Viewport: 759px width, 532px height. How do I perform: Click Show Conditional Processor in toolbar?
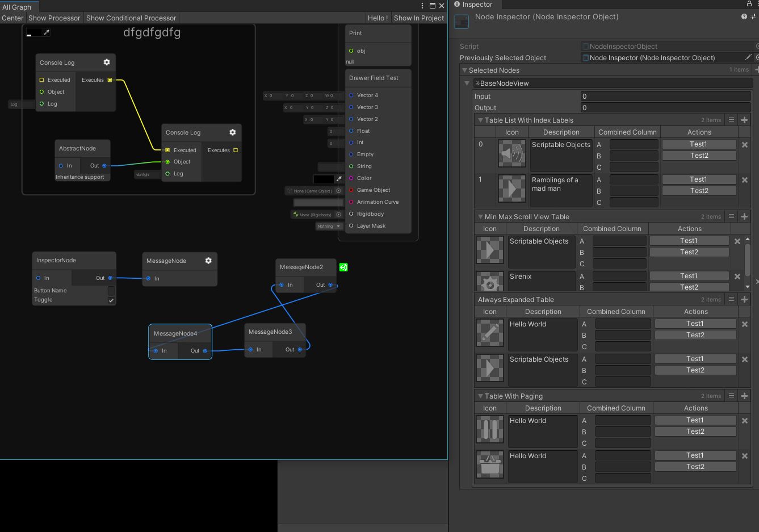tap(131, 18)
